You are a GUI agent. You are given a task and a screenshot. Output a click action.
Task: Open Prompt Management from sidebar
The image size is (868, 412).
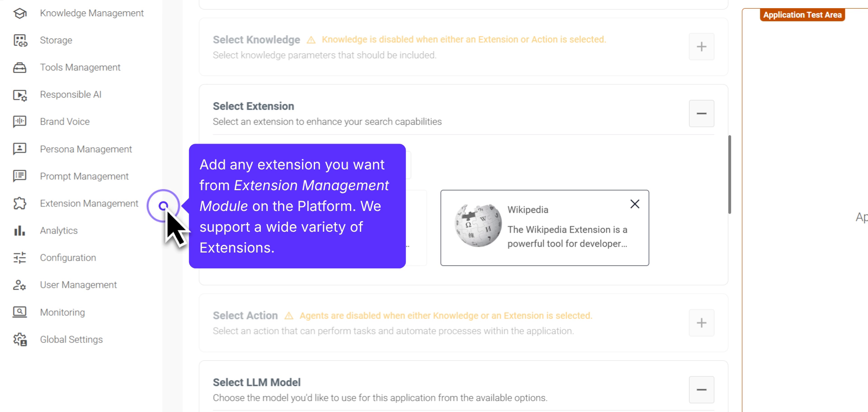[84, 176]
